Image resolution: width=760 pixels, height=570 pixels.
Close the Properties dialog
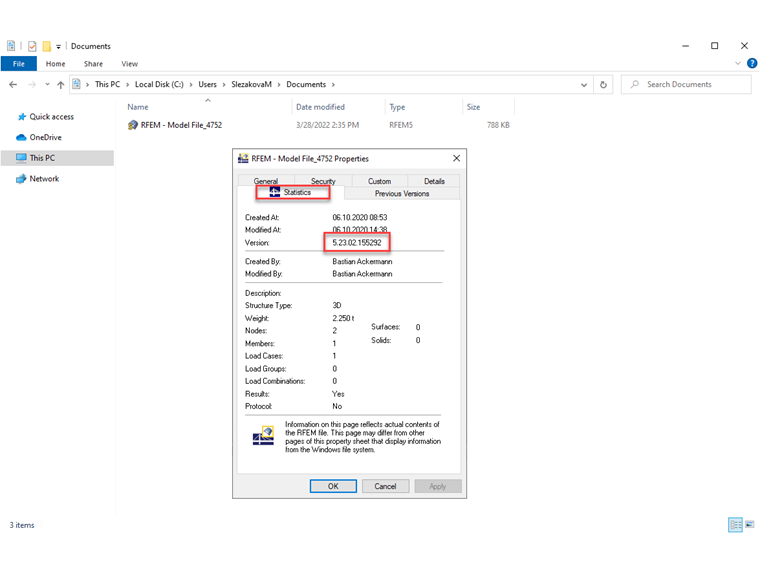[456, 158]
